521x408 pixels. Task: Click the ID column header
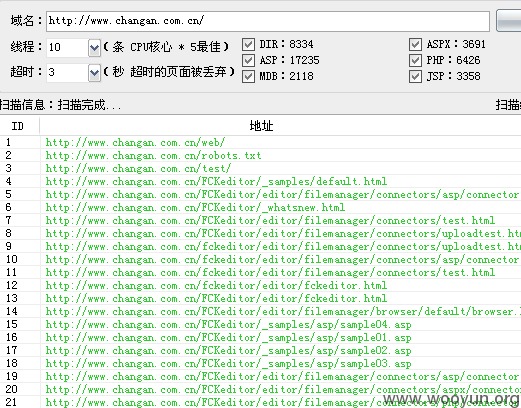(20, 126)
